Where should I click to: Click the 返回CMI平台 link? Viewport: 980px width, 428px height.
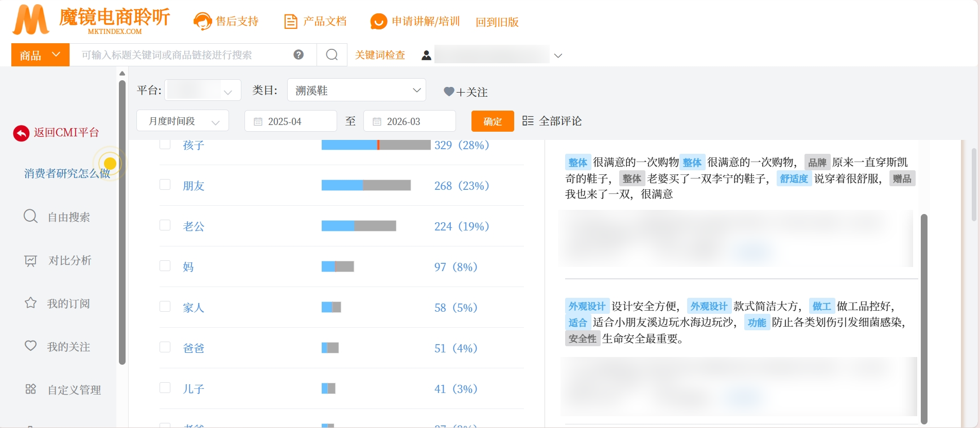click(x=66, y=133)
